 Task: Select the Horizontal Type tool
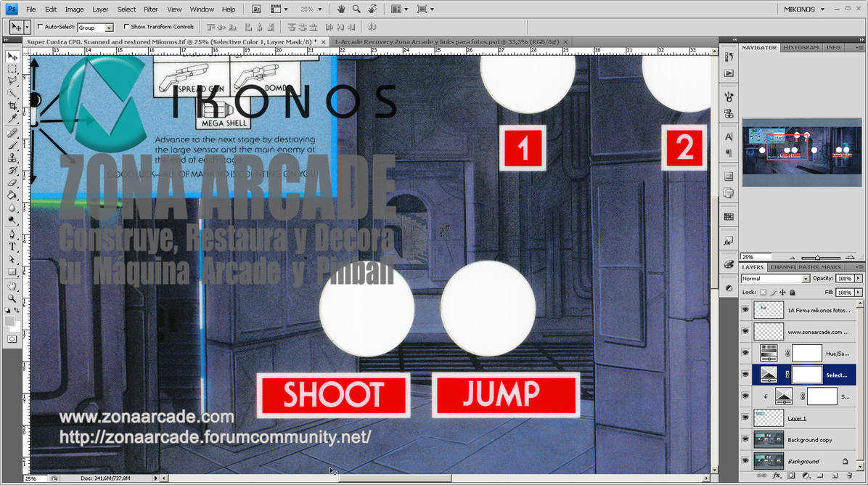pos(12,247)
